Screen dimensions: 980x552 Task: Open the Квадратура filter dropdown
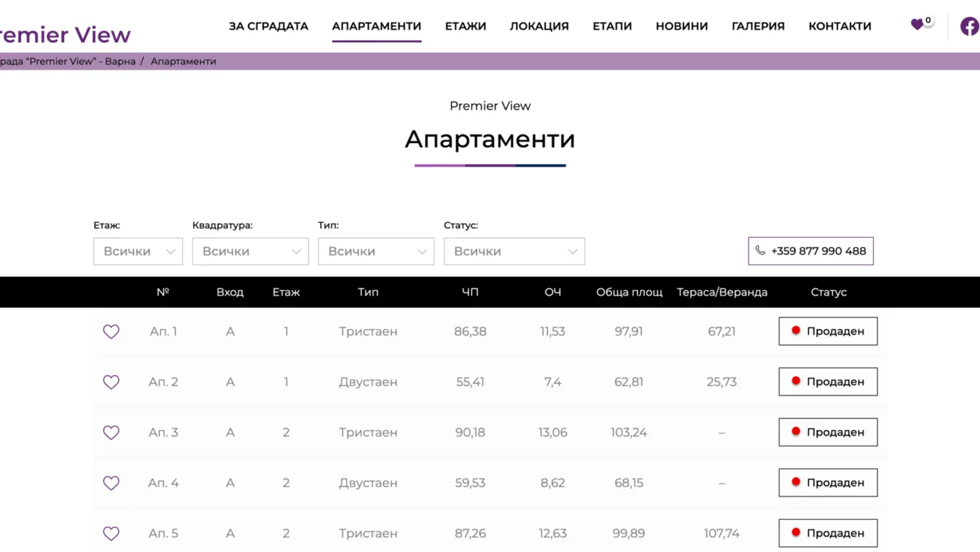click(x=250, y=252)
